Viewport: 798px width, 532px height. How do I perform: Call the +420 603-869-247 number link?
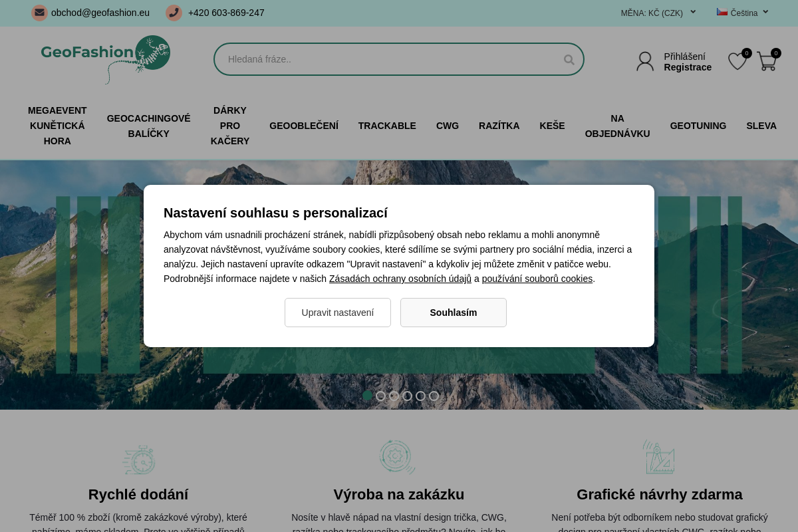click(226, 13)
